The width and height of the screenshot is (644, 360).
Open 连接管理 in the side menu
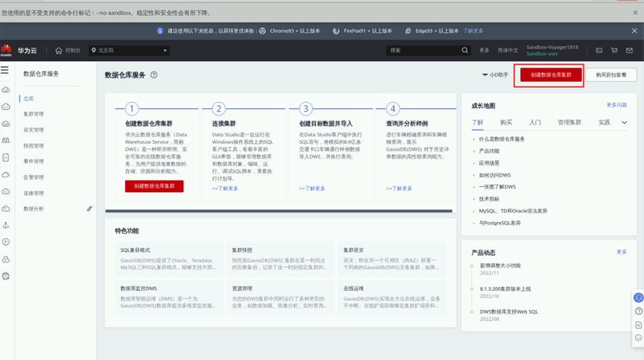(34, 193)
